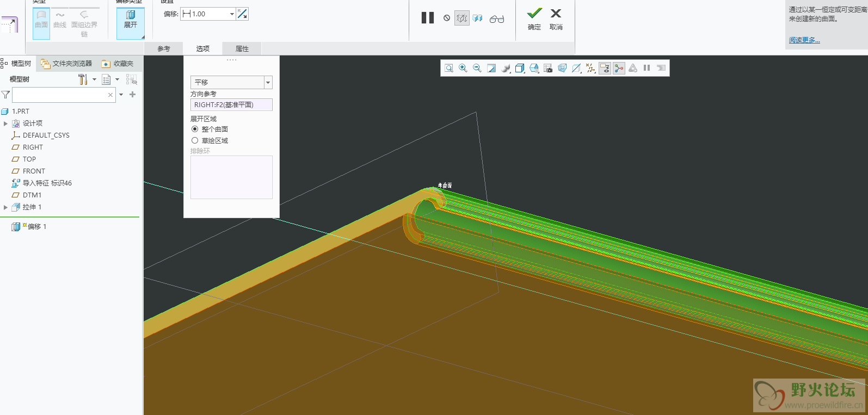
Task: Click the camera snapshot table icon
Action: click(x=548, y=68)
